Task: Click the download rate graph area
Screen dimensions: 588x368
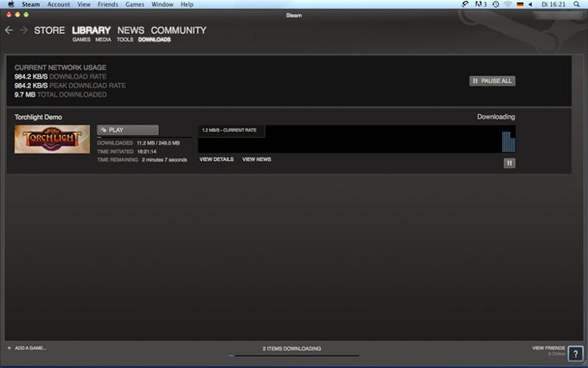Action: (356, 139)
